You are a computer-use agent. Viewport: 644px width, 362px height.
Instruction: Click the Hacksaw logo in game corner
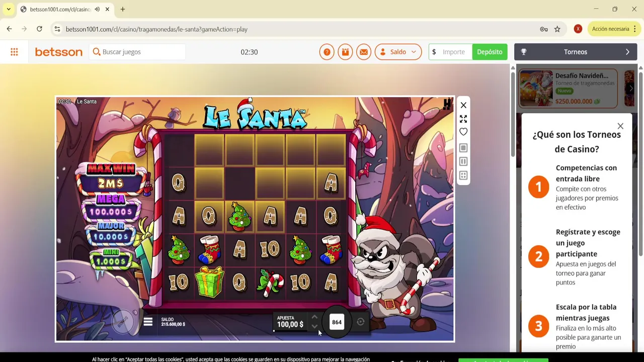tap(447, 104)
